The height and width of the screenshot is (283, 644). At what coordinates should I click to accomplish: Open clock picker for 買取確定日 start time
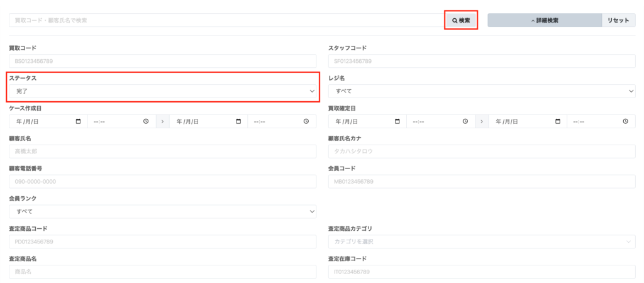[x=465, y=121]
